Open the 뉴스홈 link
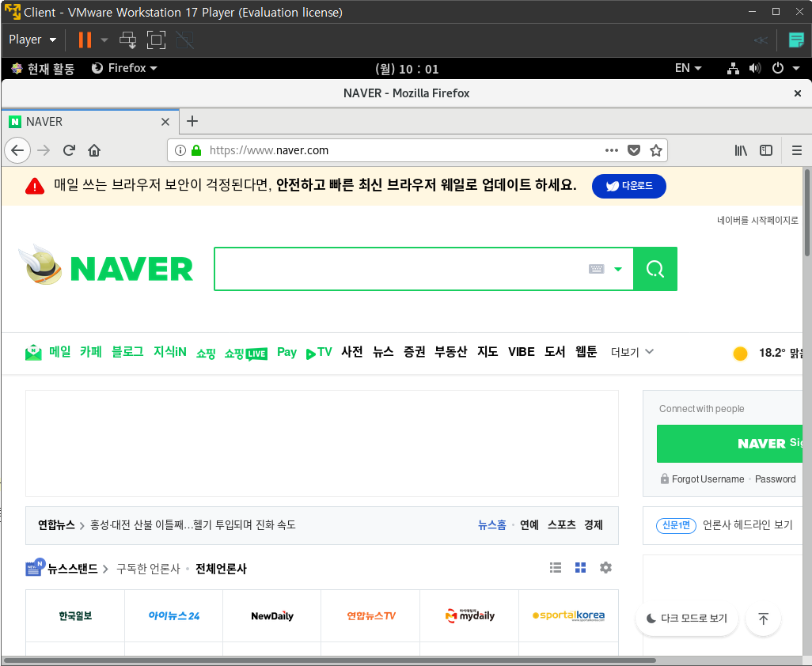Viewport: 812px width, 666px height. point(492,525)
